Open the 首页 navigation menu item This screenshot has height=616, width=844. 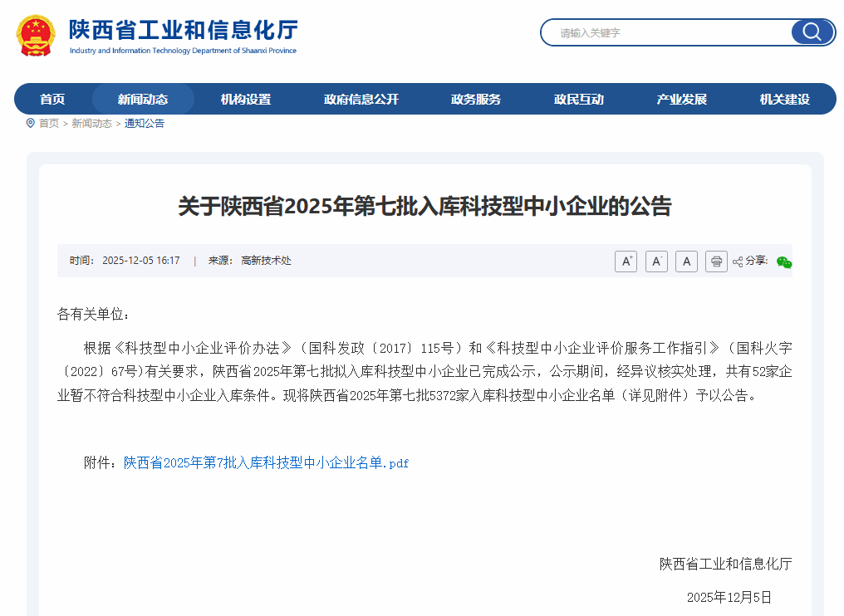click(52, 100)
